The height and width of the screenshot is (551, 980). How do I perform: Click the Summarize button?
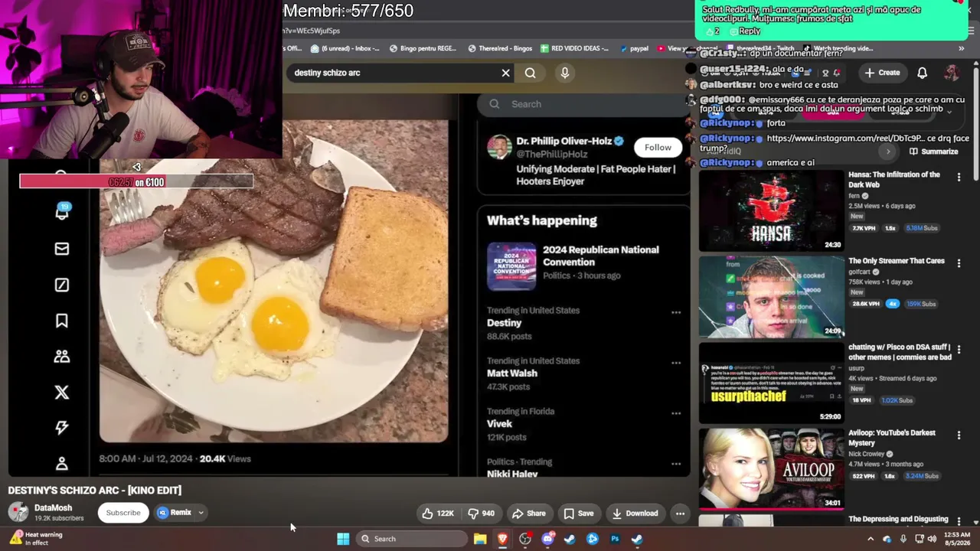point(933,152)
